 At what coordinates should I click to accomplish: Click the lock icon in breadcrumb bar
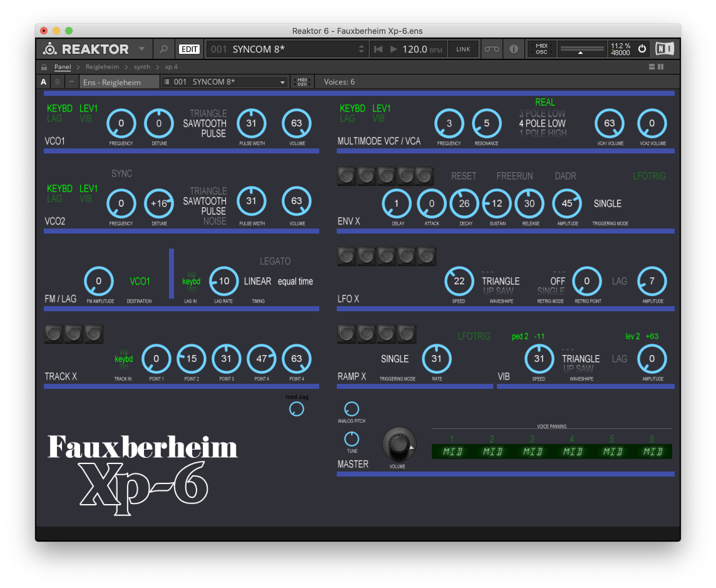point(44,67)
